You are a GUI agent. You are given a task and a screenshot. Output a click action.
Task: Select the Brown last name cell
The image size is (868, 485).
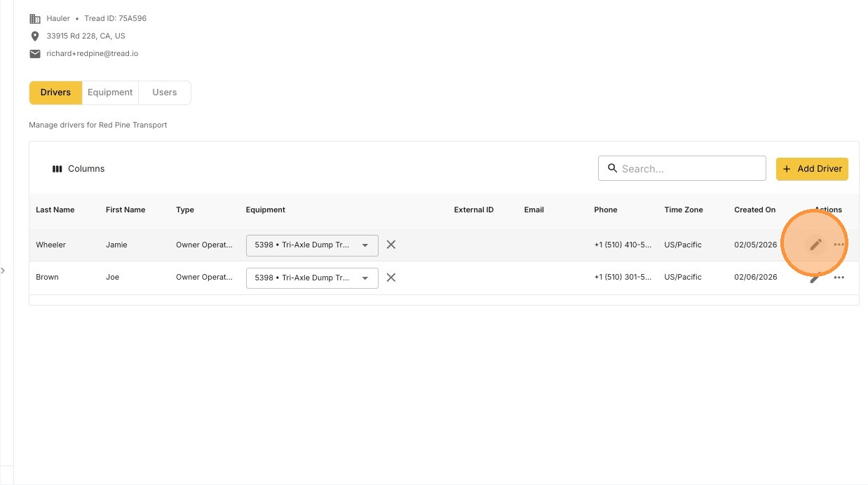[x=48, y=277]
